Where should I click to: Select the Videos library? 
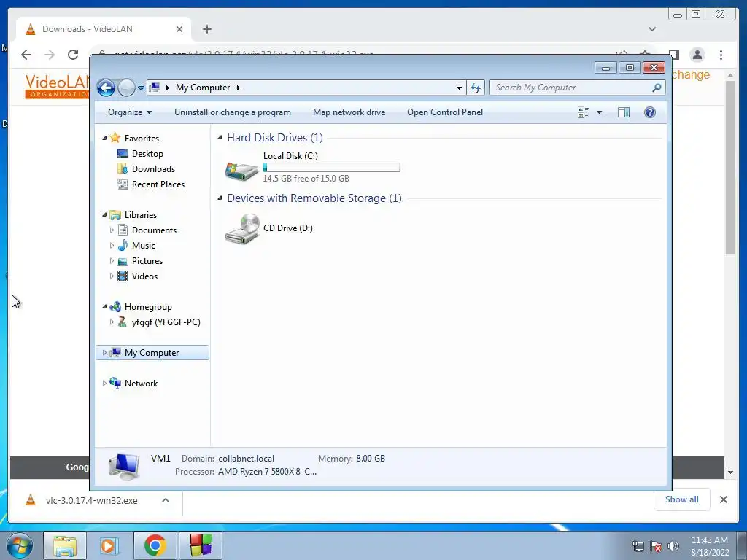click(144, 276)
